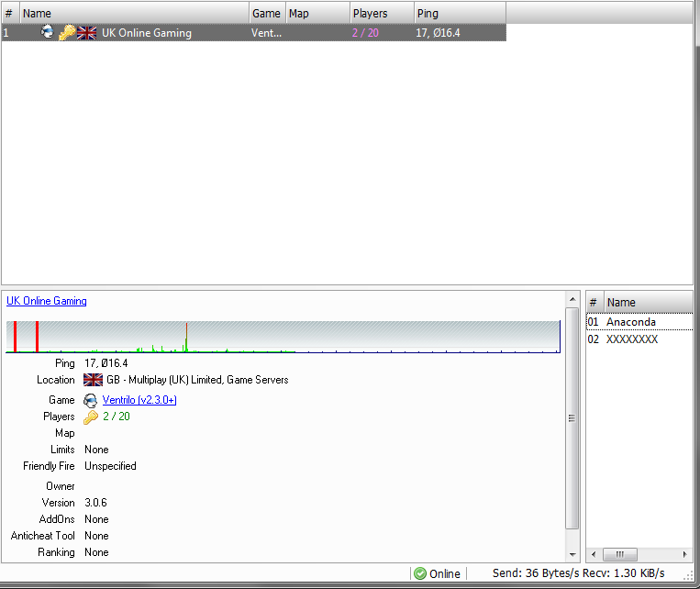
Task: Open the Ventrilo (v2.3.0+) link
Action: 139,400
